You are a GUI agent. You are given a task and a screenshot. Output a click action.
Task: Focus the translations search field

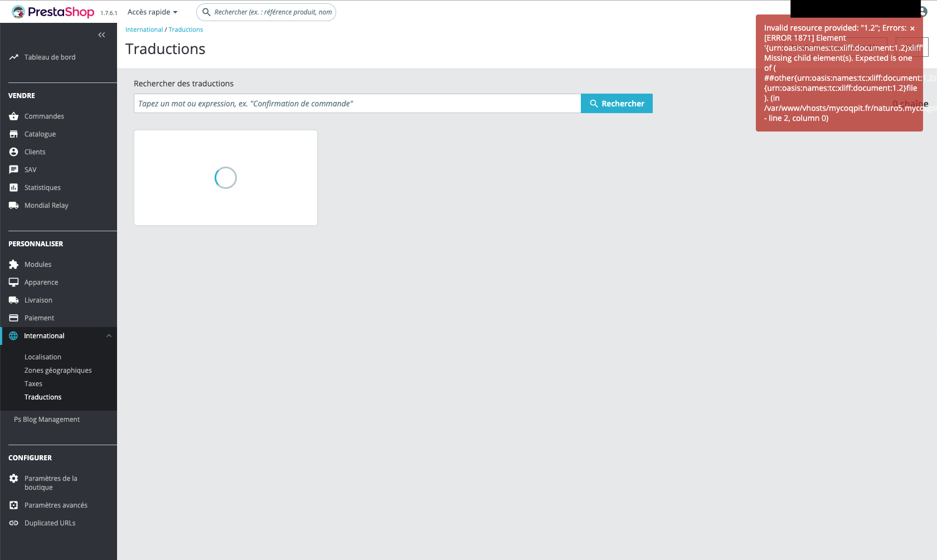pyautogui.click(x=357, y=103)
